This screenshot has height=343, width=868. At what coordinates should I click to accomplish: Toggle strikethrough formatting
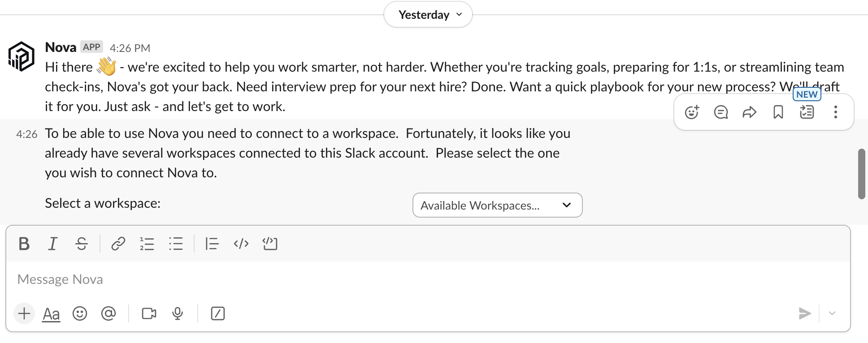pyautogui.click(x=82, y=244)
